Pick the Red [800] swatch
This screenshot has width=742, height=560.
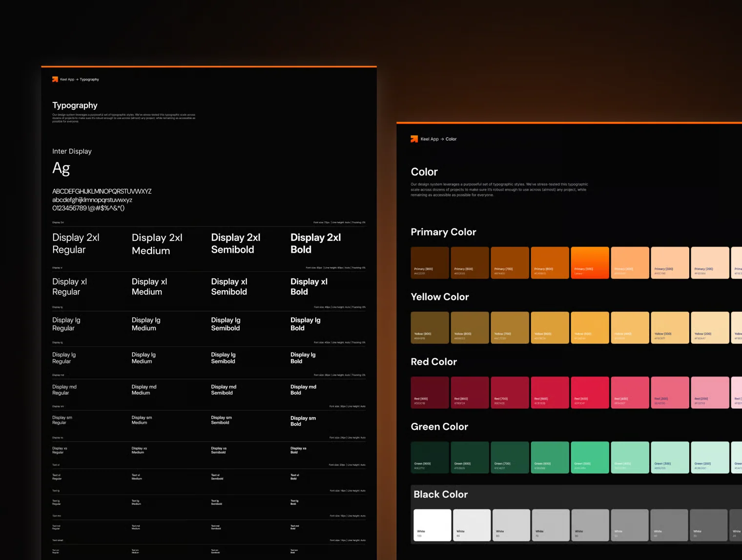(470, 393)
